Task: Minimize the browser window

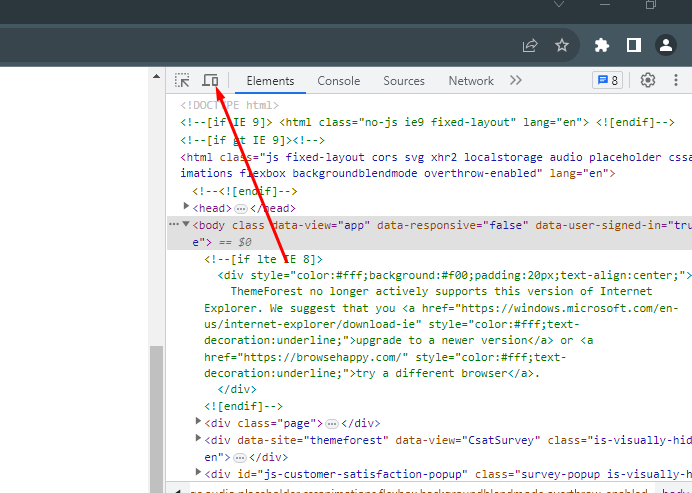Action: coord(605,4)
